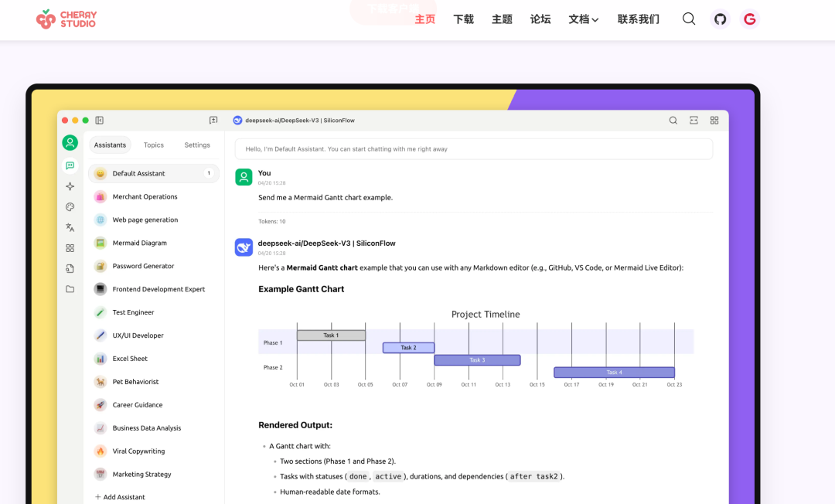Open the chat assistants sidebar icon
The width and height of the screenshot is (835, 504).
click(70, 165)
